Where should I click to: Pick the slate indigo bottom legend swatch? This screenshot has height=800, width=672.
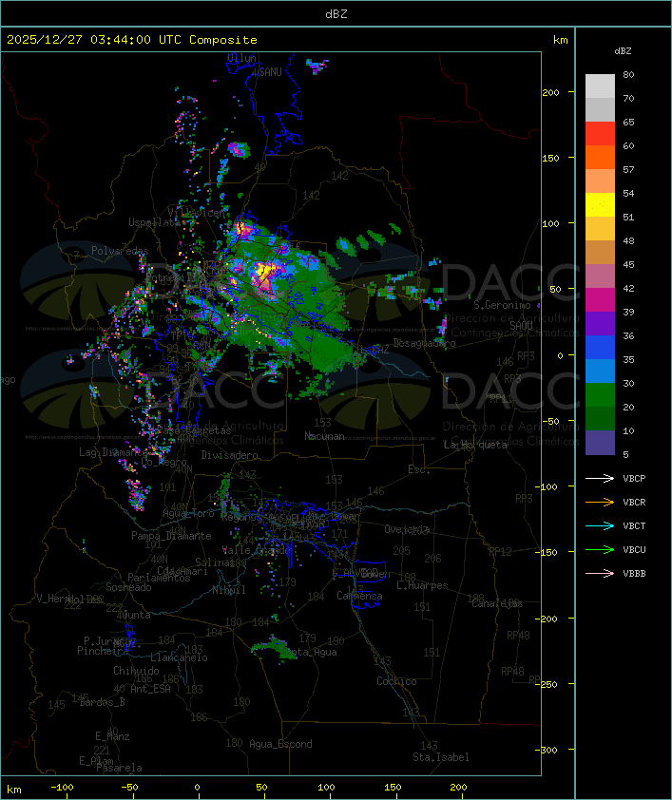(x=600, y=443)
